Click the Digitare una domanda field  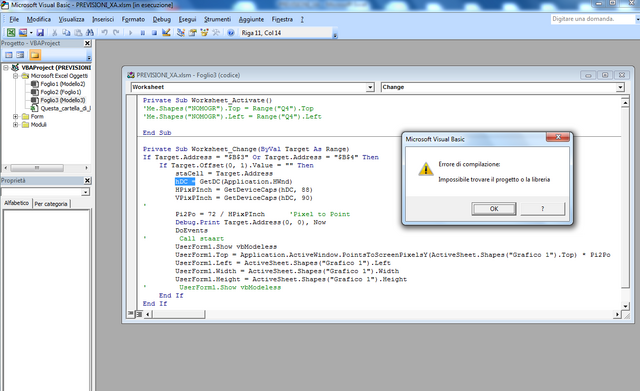593,19
